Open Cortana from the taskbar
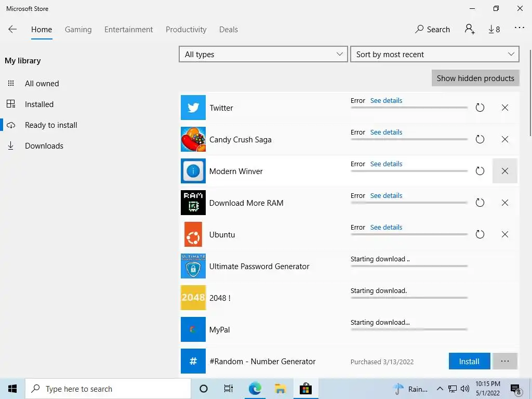The width and height of the screenshot is (532, 399). coord(204,389)
